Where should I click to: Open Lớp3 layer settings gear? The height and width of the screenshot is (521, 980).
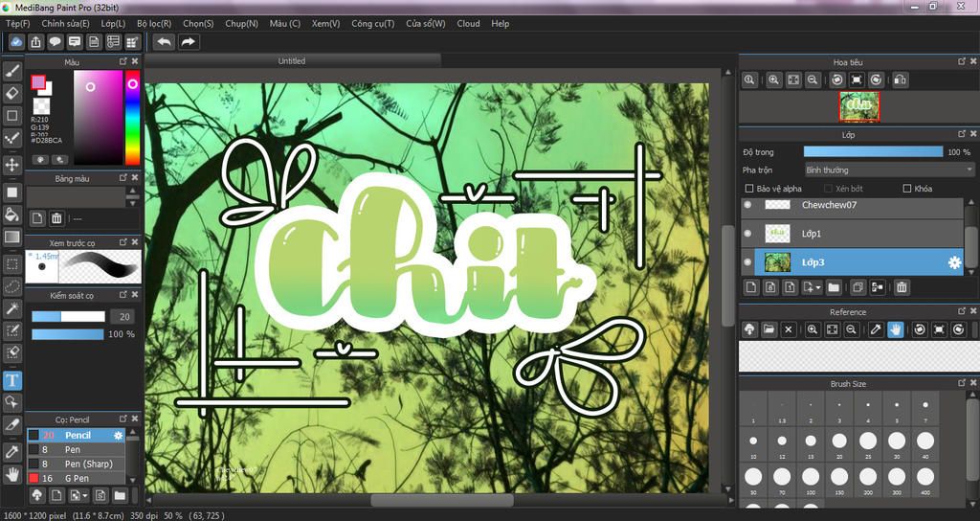click(954, 262)
